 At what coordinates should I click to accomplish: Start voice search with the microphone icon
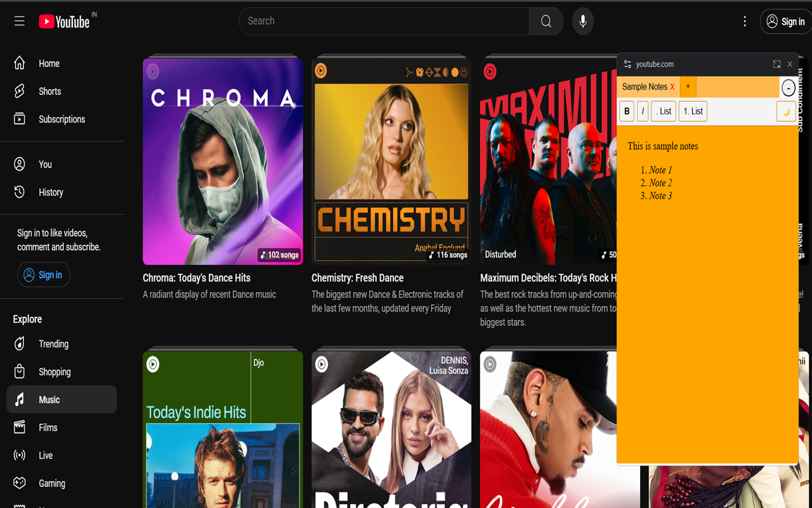[x=583, y=22]
